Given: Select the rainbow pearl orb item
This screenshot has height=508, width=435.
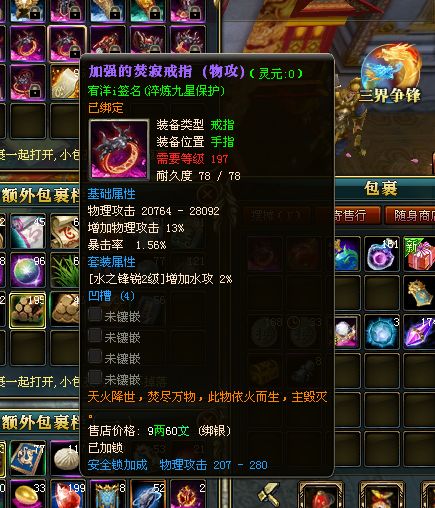Looking at the screenshot, I should pyautogui.click(x=27, y=271).
